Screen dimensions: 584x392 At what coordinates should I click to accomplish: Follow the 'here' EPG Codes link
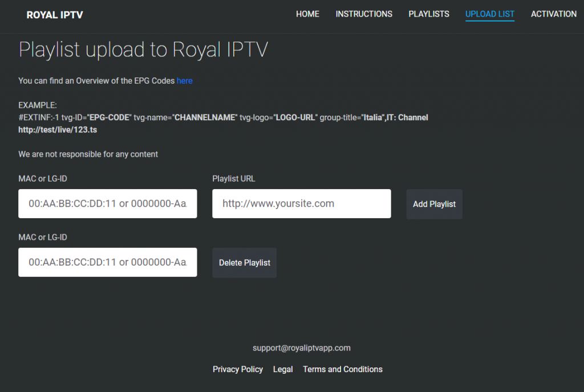pos(184,81)
